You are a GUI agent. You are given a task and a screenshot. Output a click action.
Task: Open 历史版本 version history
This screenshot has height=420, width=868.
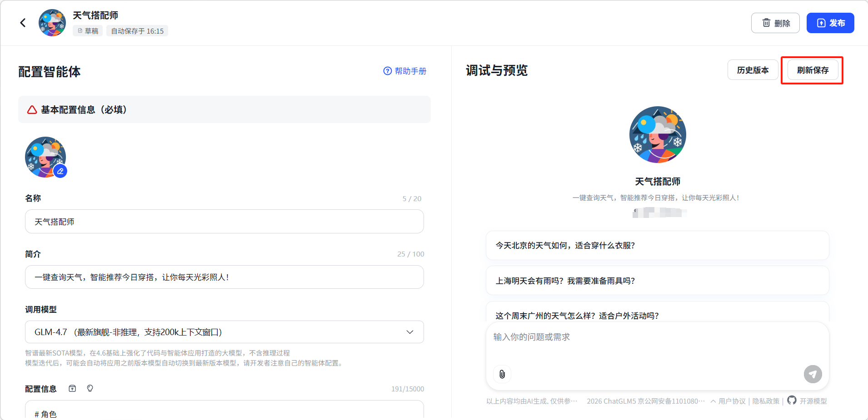(x=753, y=70)
